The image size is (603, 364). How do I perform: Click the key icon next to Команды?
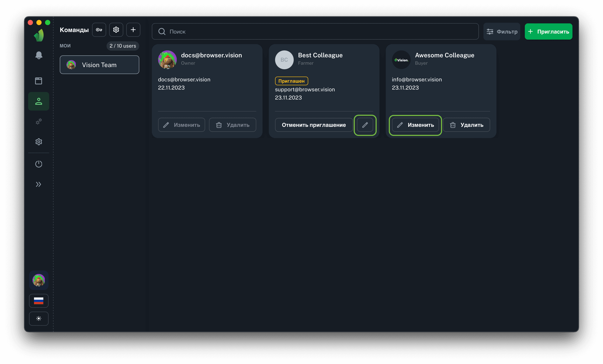(99, 30)
